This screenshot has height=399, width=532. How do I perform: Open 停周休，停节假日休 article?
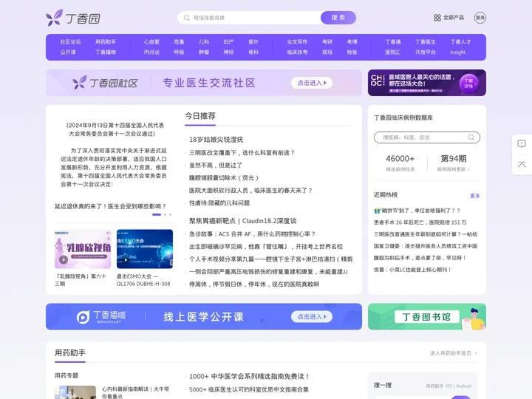tap(253, 284)
